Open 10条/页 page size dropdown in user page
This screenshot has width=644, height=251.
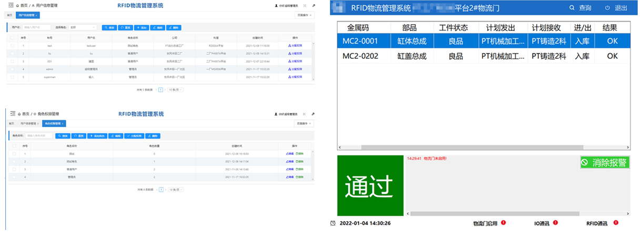[175, 90]
